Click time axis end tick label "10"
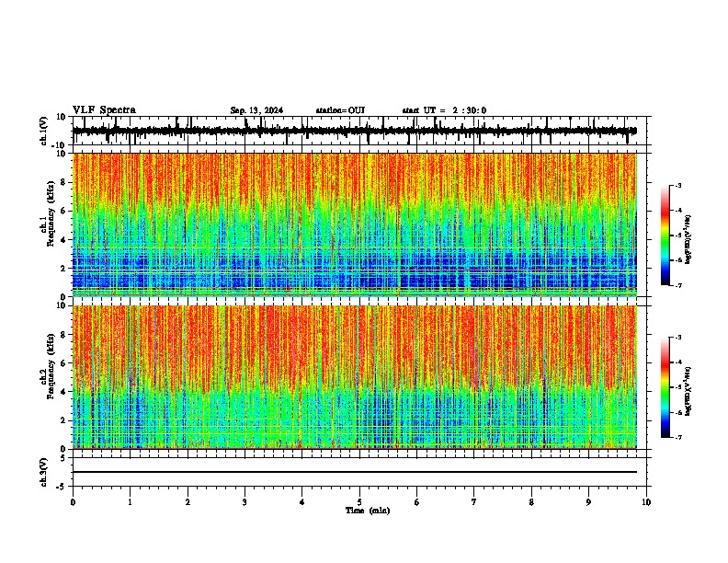Image resolution: width=728 pixels, height=563 pixels. point(646,502)
